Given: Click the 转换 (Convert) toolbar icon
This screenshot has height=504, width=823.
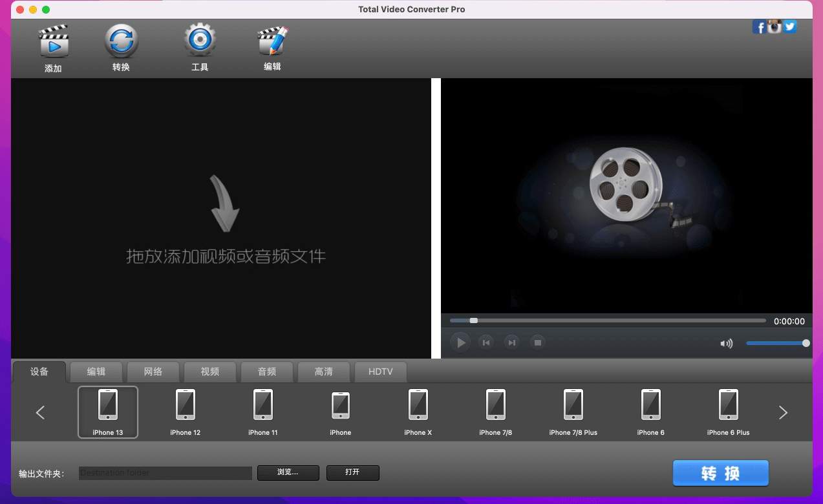Looking at the screenshot, I should tap(122, 41).
